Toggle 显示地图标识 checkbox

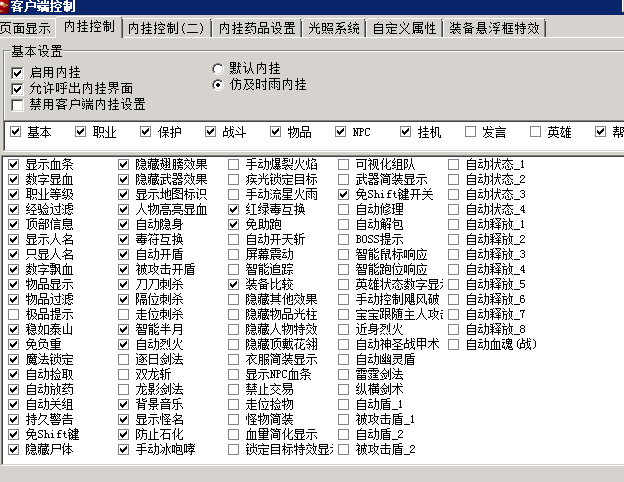[123, 195]
